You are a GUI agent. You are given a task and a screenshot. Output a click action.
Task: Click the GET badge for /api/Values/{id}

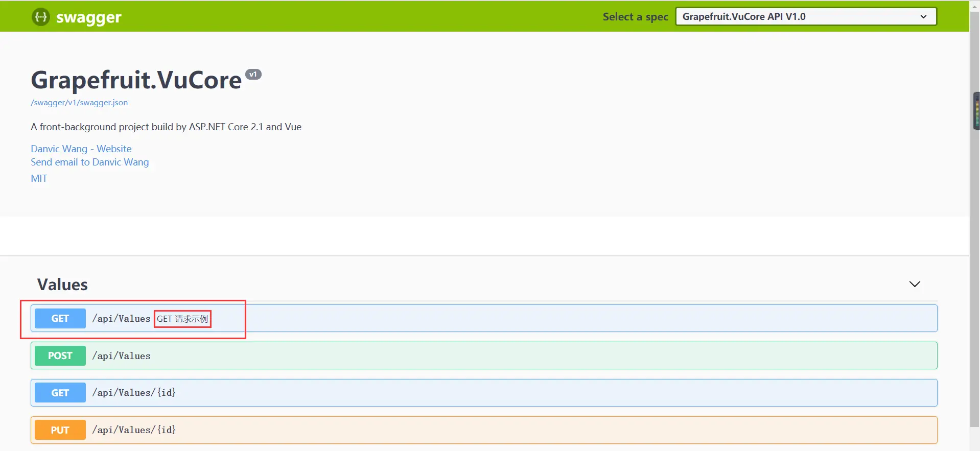60,393
